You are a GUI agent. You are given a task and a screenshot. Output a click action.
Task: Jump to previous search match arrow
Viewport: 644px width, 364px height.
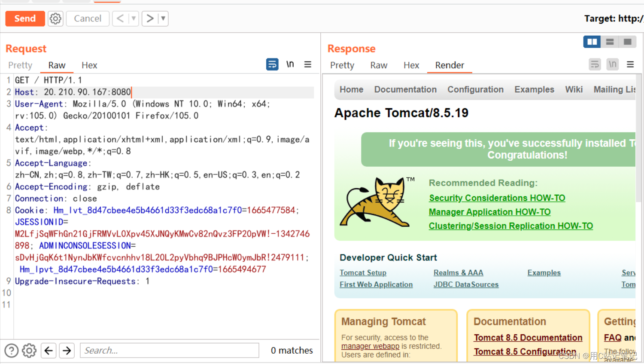click(49, 351)
